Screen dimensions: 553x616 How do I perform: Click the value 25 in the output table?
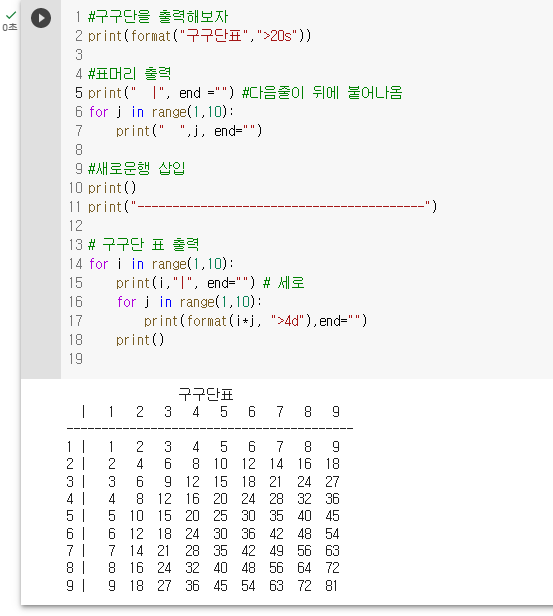click(221, 516)
